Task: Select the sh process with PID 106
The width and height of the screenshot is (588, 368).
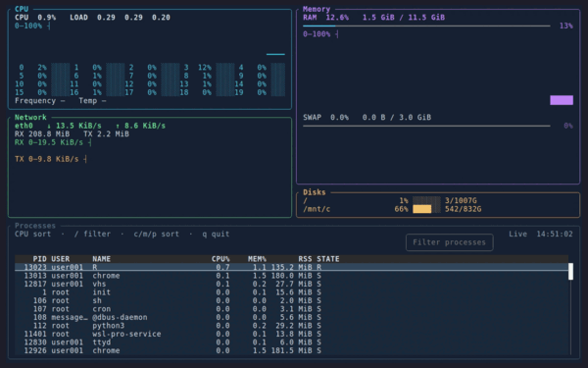Action: (292, 300)
